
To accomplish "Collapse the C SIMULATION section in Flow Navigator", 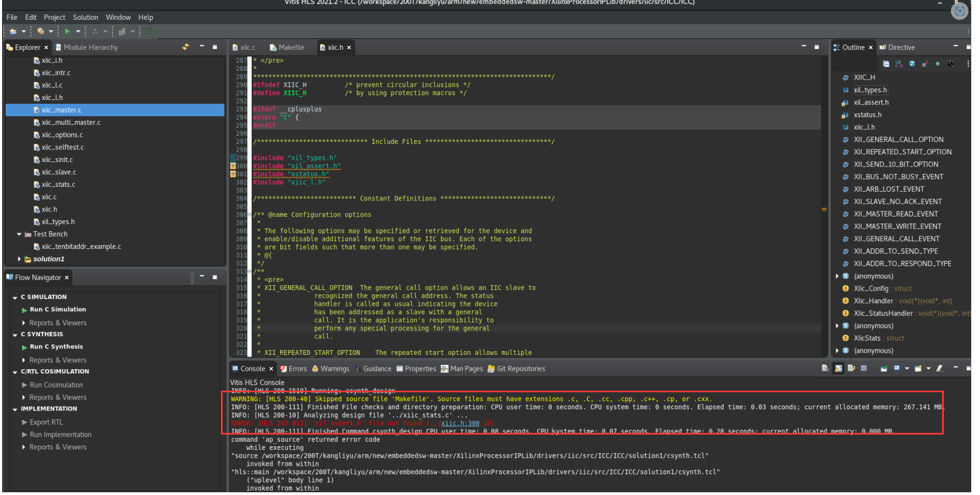I will pyautogui.click(x=15, y=297).
